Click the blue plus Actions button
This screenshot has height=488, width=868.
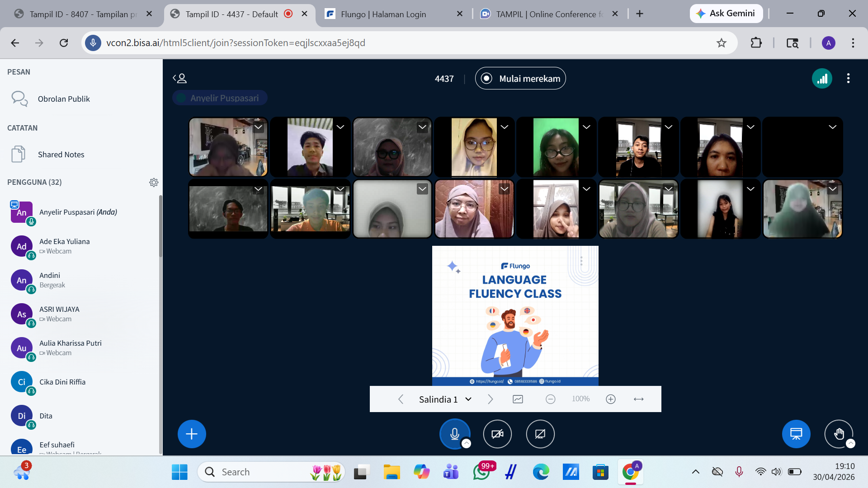pos(192,434)
